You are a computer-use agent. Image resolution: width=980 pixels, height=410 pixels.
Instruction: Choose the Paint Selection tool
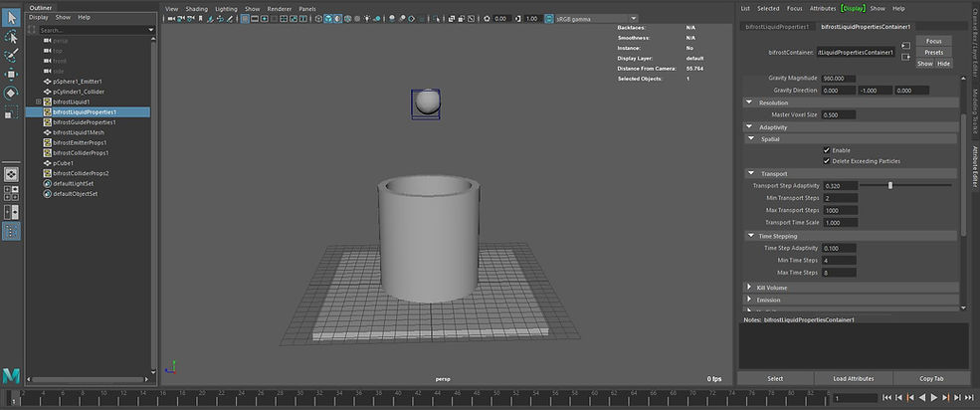tap(11, 56)
